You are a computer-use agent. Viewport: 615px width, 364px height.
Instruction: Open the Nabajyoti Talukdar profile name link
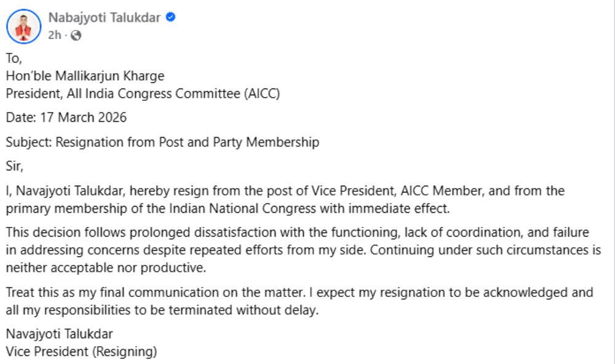point(105,18)
